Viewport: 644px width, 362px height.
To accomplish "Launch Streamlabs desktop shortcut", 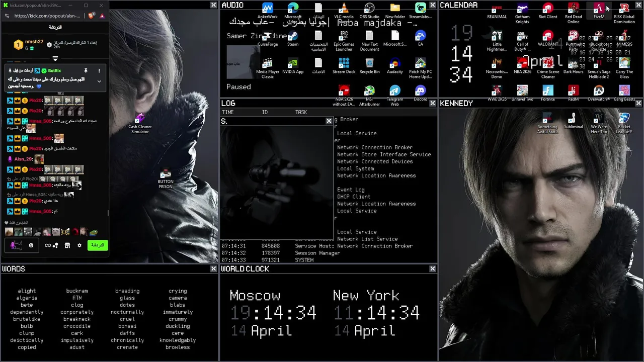I will 420,11.
